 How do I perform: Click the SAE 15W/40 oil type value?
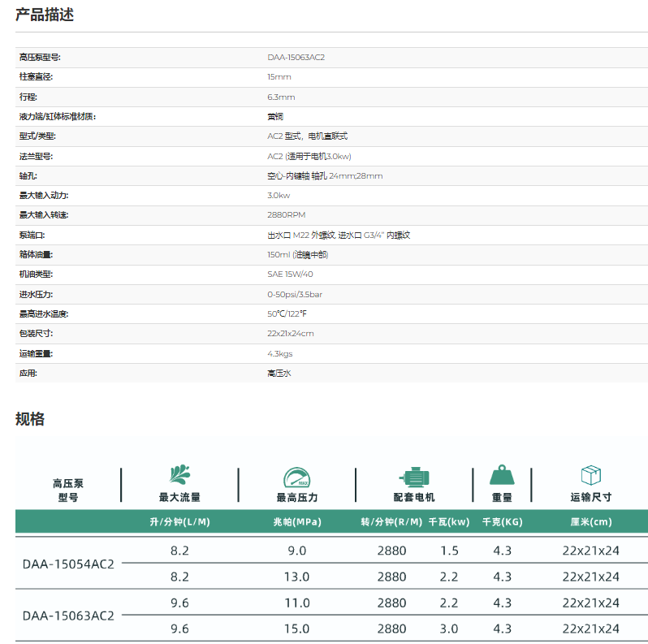(x=290, y=274)
